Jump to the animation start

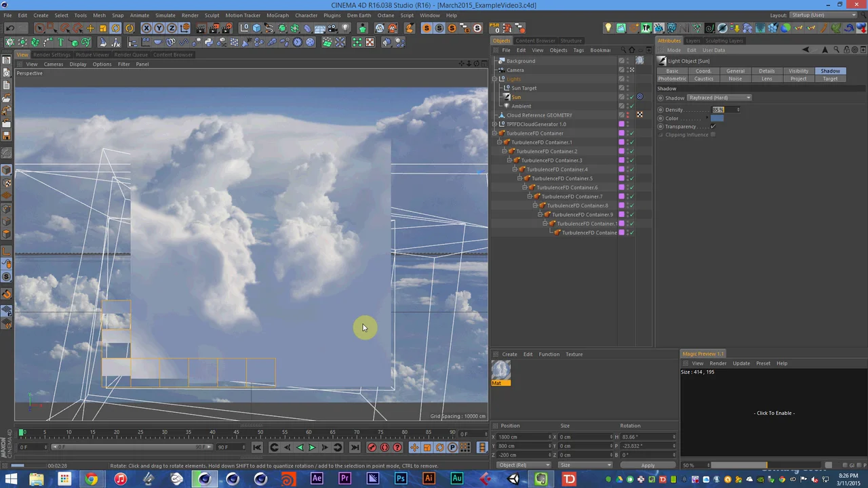point(257,447)
